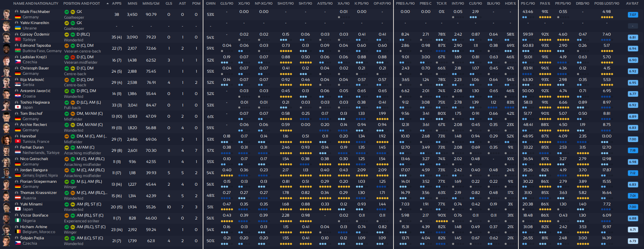The height and width of the screenshot is (249, 644).
Task: Click person info icon beside Tom Bischof name
Action: coord(17,114)
